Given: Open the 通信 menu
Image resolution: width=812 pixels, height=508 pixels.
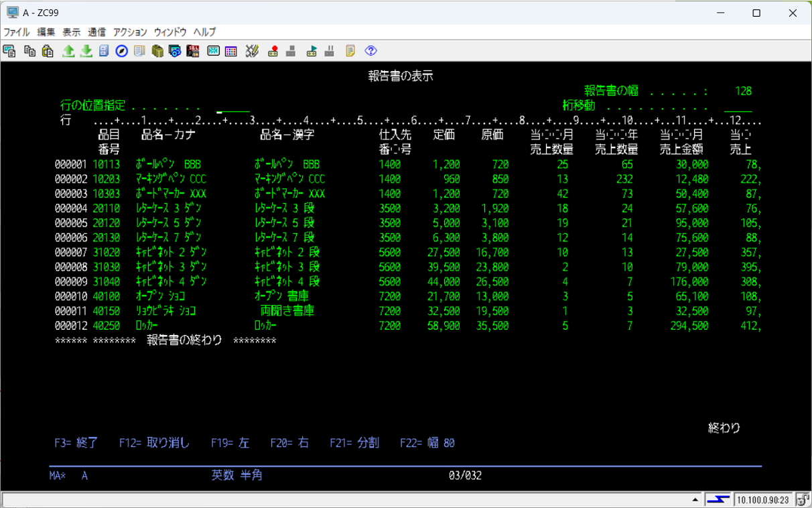Looking at the screenshot, I should (x=96, y=32).
